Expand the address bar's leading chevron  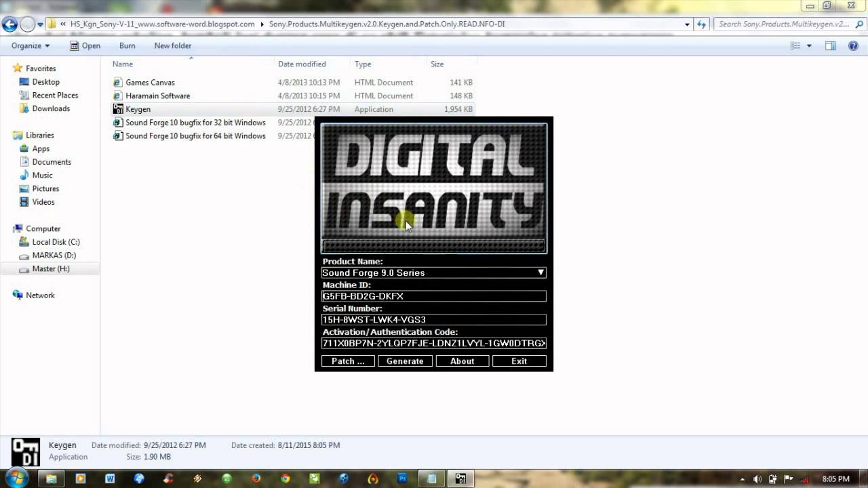pyautogui.click(x=63, y=24)
